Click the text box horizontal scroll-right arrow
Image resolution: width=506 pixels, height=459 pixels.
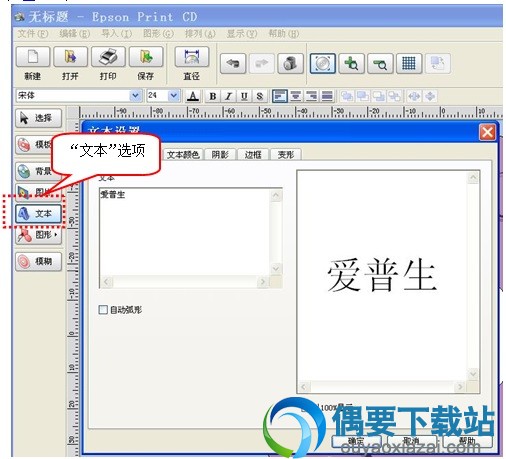click(263, 282)
